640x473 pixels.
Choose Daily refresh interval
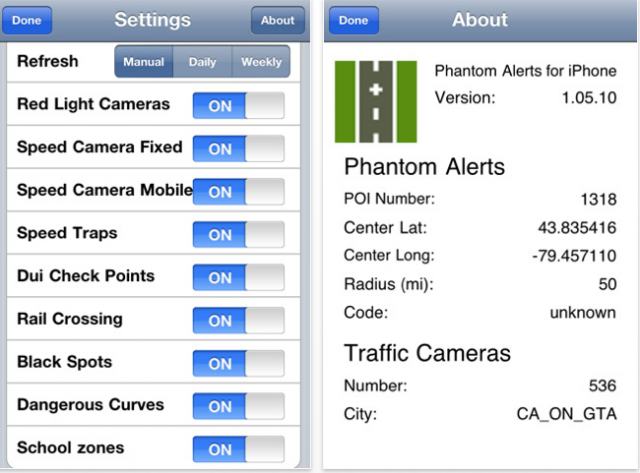[202, 62]
